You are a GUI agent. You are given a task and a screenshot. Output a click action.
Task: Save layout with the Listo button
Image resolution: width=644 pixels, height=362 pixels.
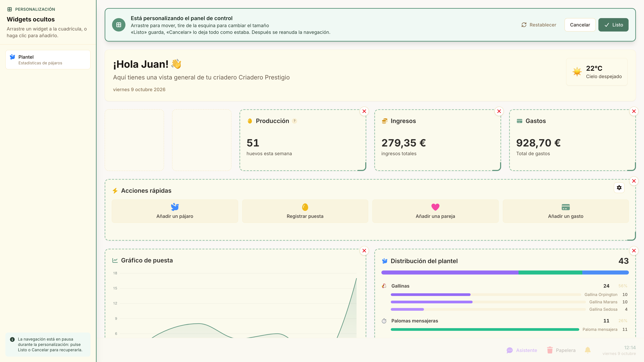(x=613, y=25)
